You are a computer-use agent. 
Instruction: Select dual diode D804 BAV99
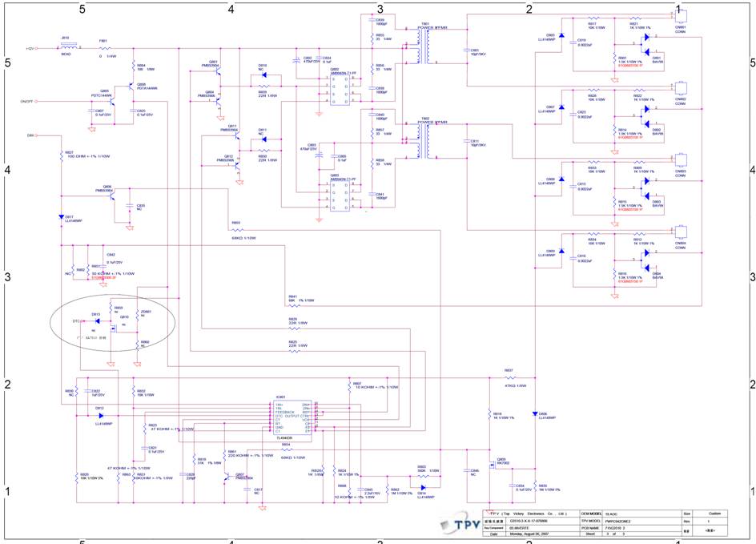click(646, 260)
